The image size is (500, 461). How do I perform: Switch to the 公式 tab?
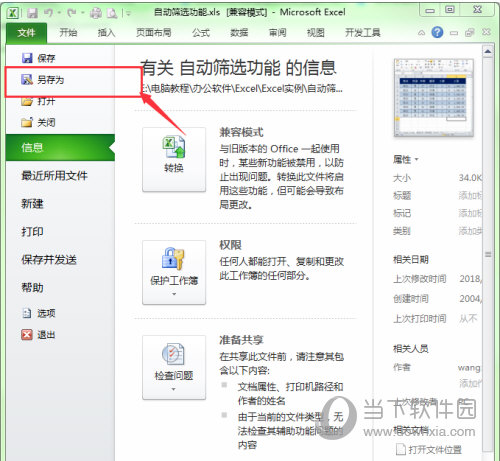[201, 33]
